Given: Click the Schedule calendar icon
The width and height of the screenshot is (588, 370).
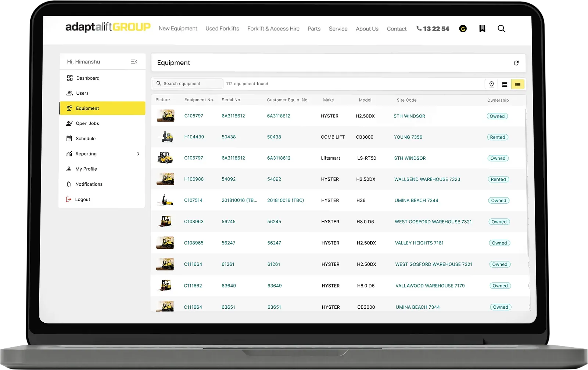Looking at the screenshot, I should [69, 138].
